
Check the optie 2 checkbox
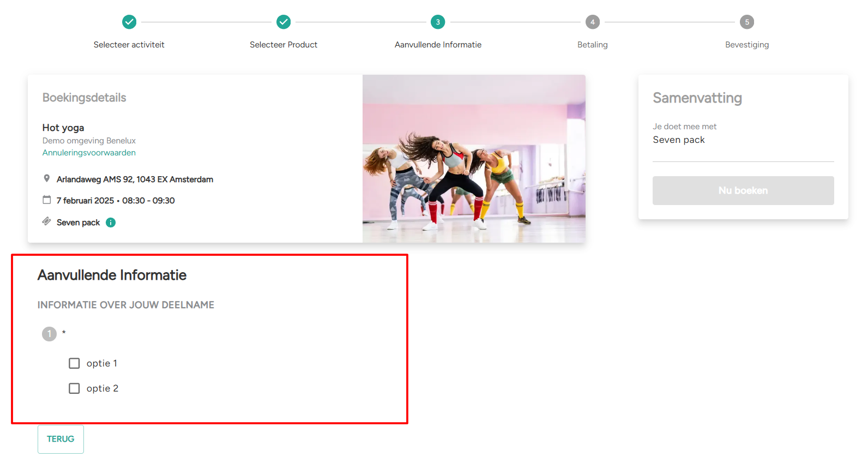pyautogui.click(x=74, y=388)
